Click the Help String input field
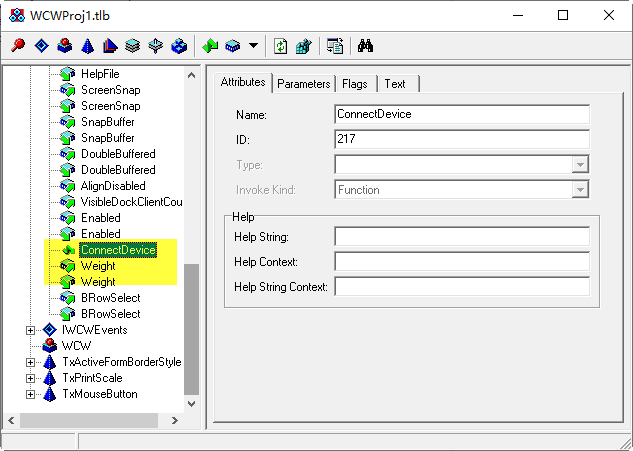The width and height of the screenshot is (633, 451). (462, 236)
